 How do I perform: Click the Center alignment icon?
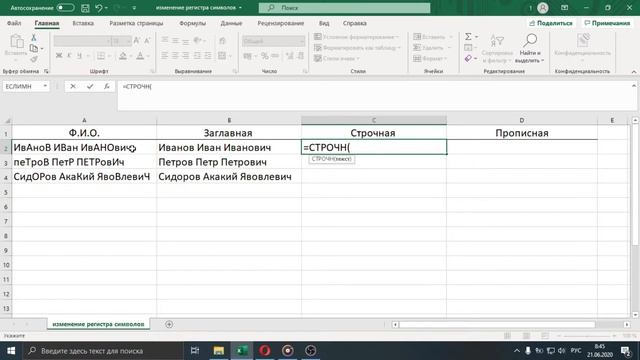pos(175,56)
